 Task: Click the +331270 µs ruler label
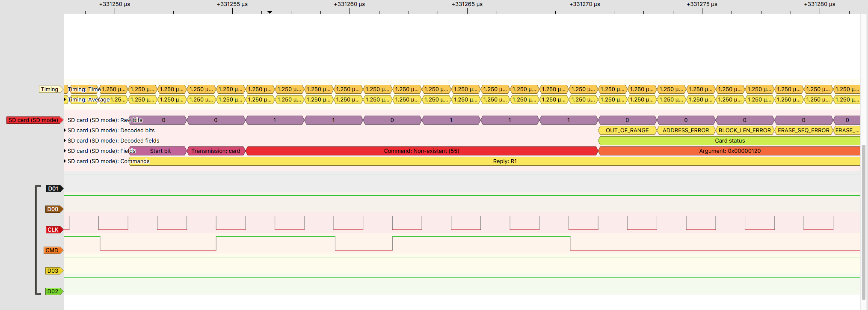(x=585, y=4)
